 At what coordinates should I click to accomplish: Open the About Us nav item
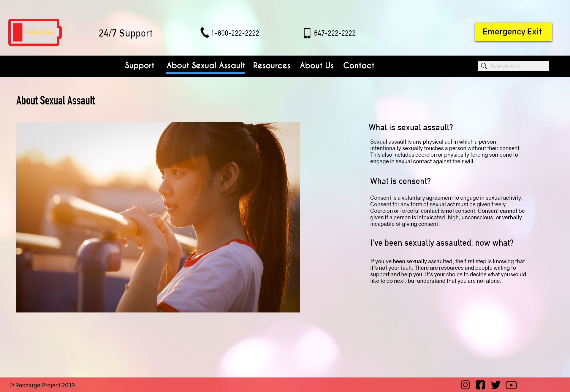pos(317,66)
